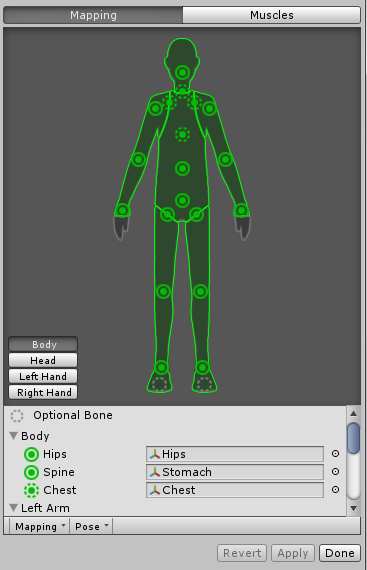Image resolution: width=367 pixels, height=570 pixels.
Task: Click the green Spine bone indicator in list
Action: 32,472
